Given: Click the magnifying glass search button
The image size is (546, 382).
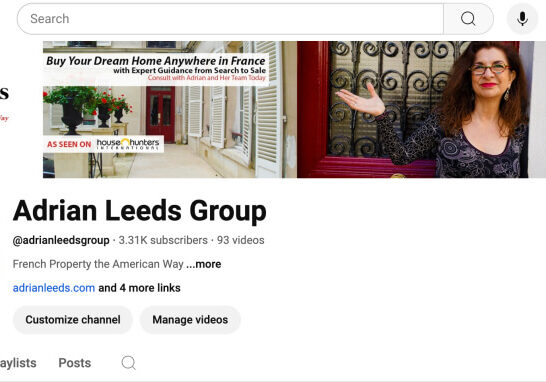Looking at the screenshot, I should tap(468, 19).
